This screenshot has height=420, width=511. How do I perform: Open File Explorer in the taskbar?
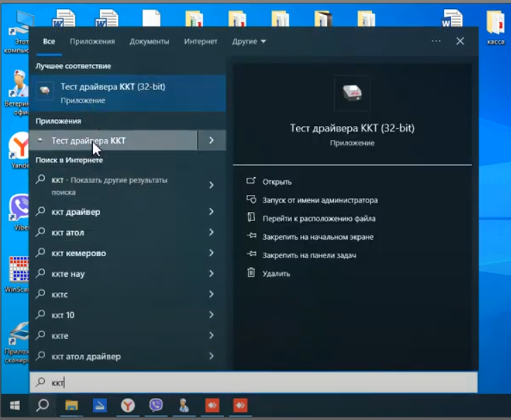[72, 406]
